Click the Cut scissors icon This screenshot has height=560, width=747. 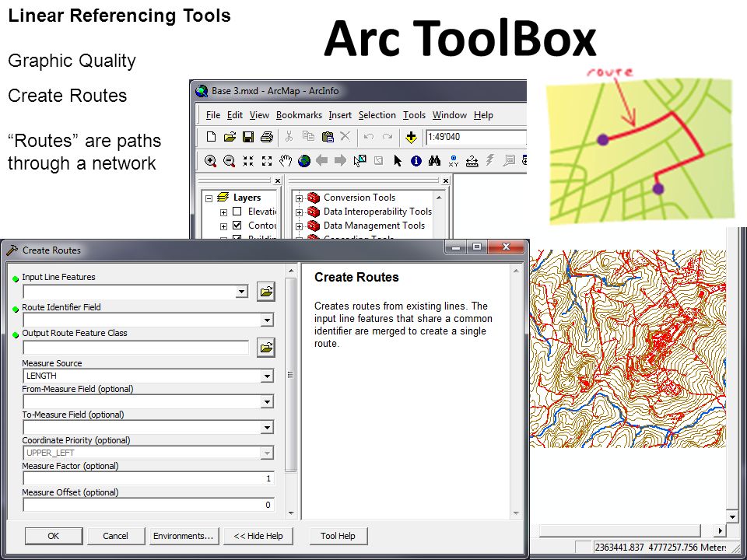click(x=289, y=137)
